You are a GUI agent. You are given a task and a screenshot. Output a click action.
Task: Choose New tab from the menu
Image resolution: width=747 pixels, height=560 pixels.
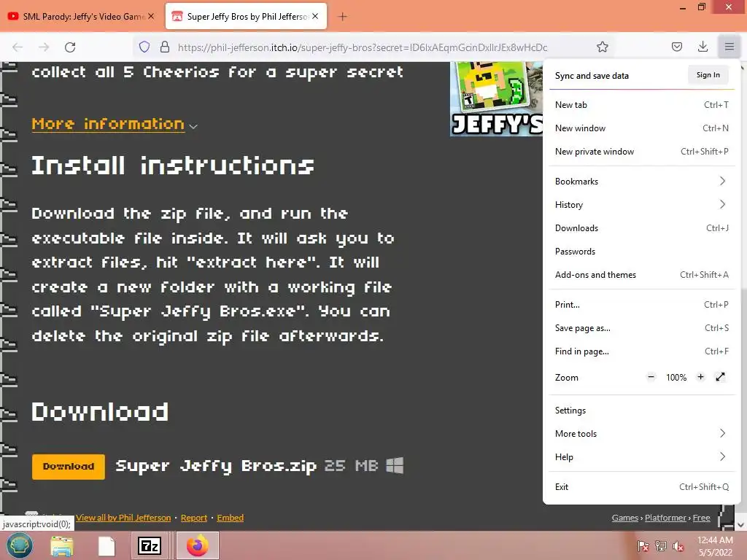coord(640,105)
